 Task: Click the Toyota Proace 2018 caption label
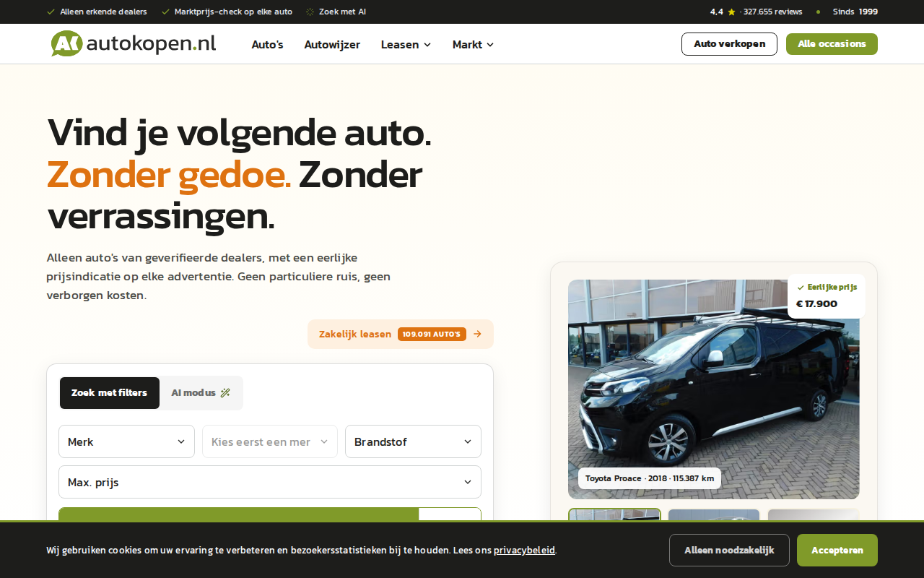(650, 478)
